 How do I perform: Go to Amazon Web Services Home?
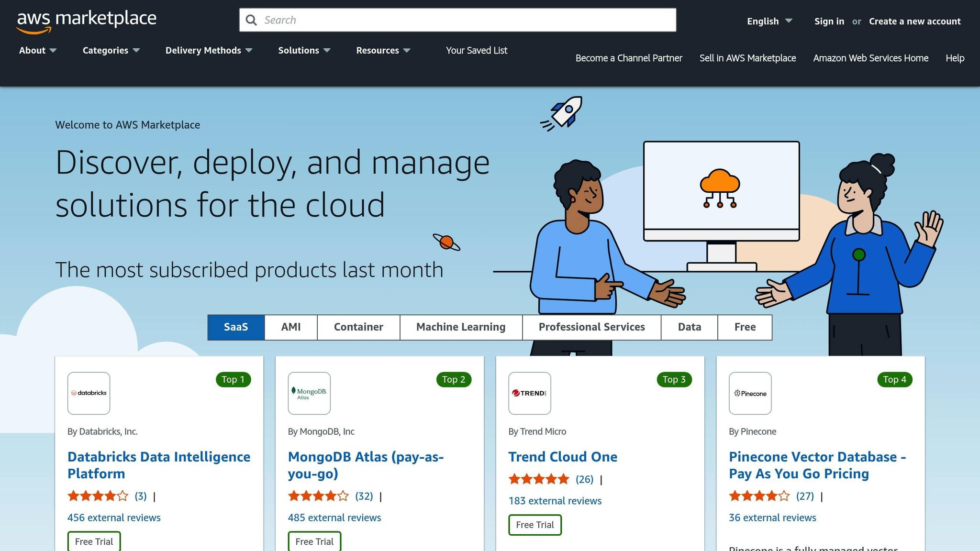click(870, 58)
